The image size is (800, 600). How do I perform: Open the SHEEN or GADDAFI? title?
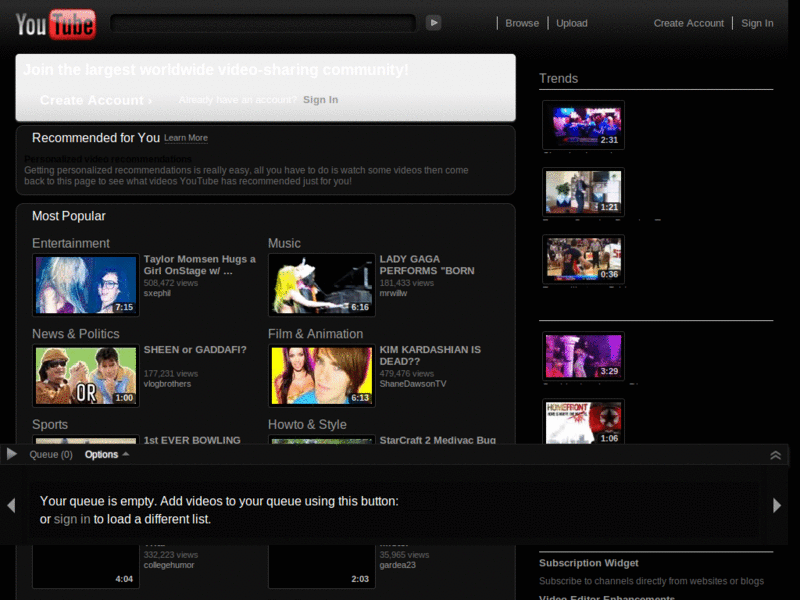[195, 350]
